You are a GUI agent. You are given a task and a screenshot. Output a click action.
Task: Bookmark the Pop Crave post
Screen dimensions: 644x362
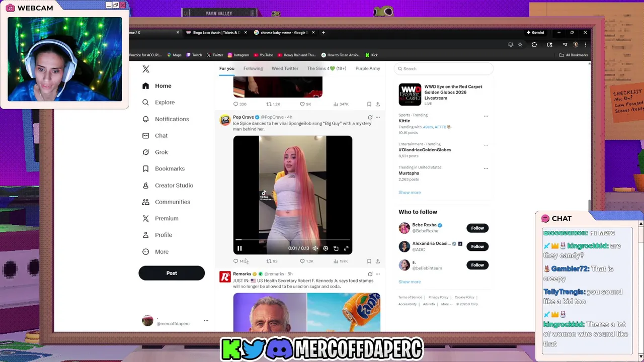[x=369, y=261]
